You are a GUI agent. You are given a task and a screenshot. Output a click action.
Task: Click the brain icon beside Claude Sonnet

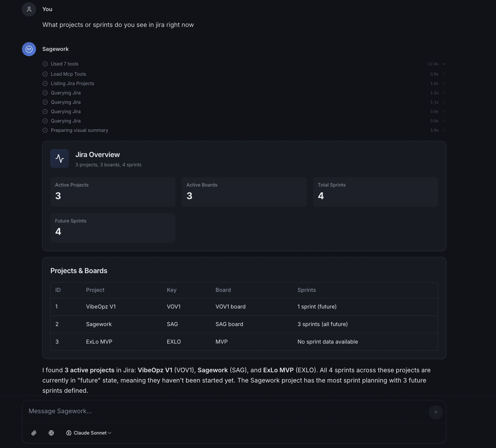click(x=69, y=433)
